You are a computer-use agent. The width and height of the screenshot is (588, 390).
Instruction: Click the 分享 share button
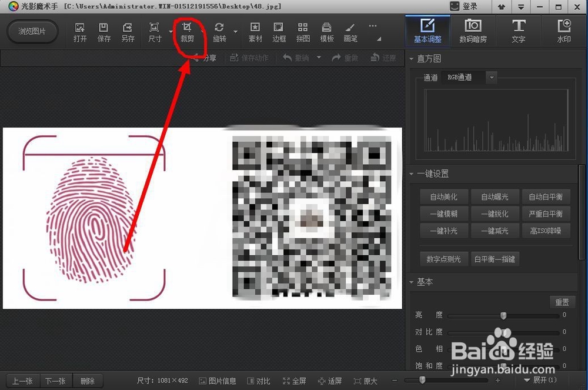click(205, 58)
